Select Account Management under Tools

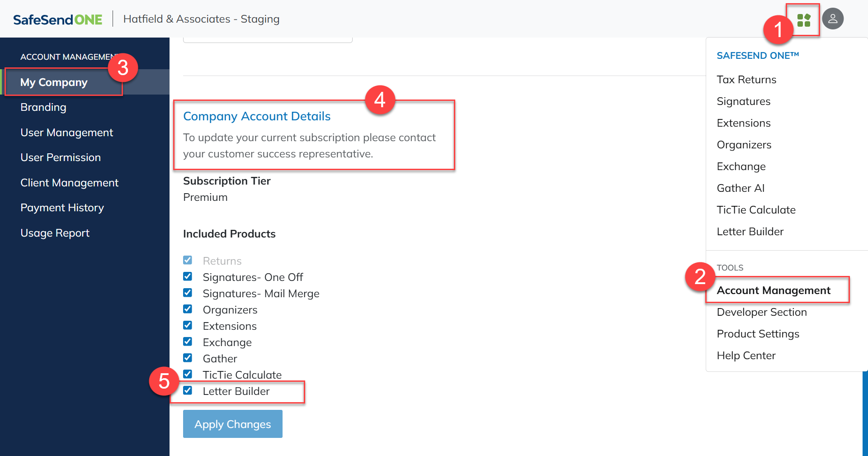[774, 290]
